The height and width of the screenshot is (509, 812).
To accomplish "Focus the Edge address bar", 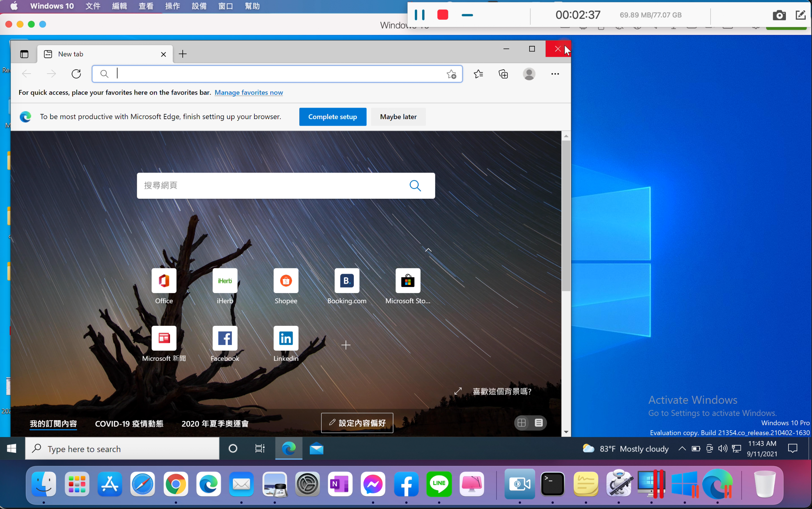I will tap(277, 74).
